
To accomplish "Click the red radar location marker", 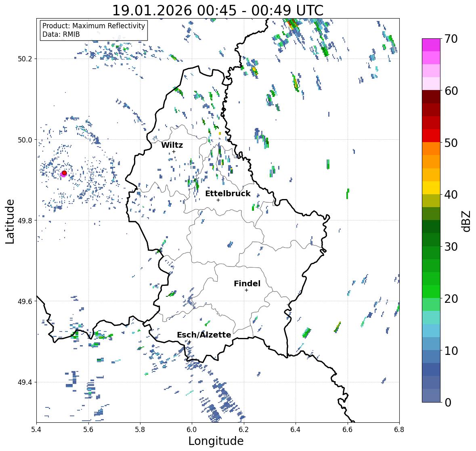I will click(x=64, y=173).
